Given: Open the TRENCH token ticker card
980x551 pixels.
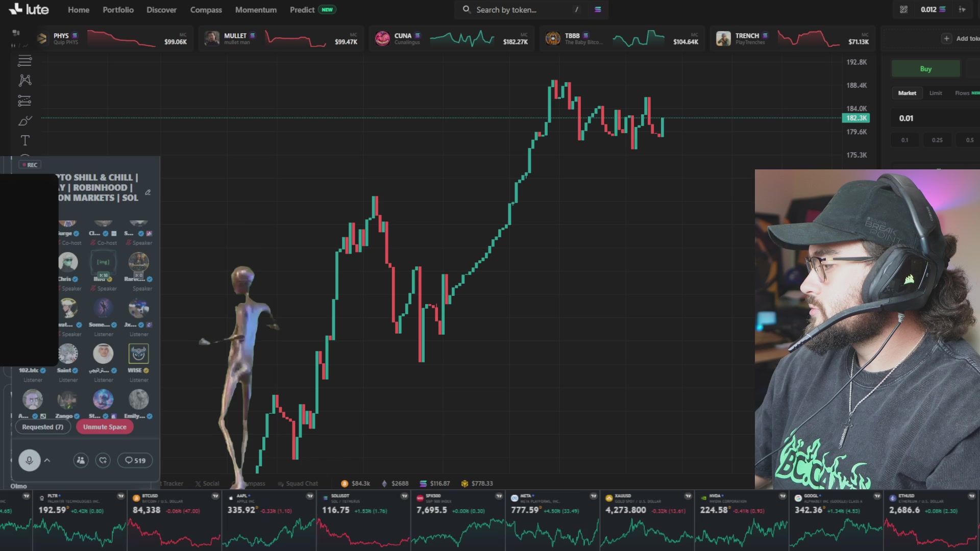Looking at the screenshot, I should [793, 39].
